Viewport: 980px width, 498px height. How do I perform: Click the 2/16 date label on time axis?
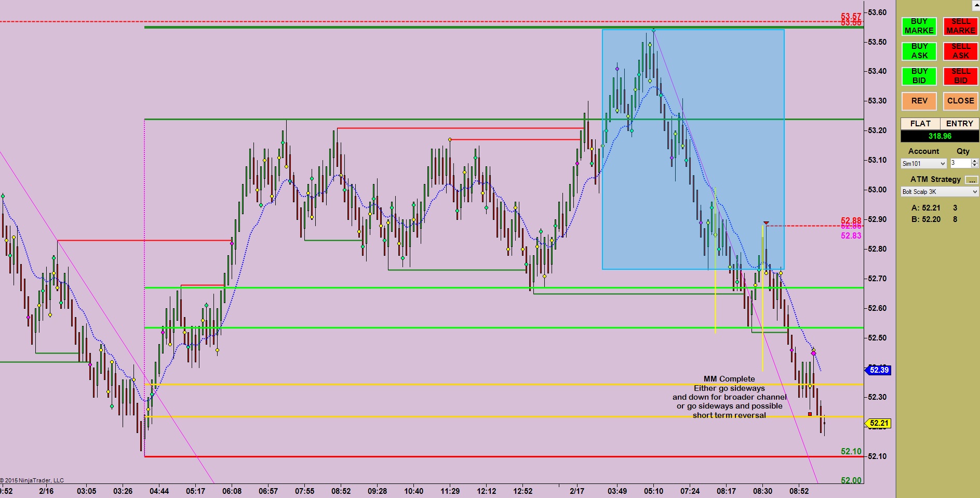point(46,491)
